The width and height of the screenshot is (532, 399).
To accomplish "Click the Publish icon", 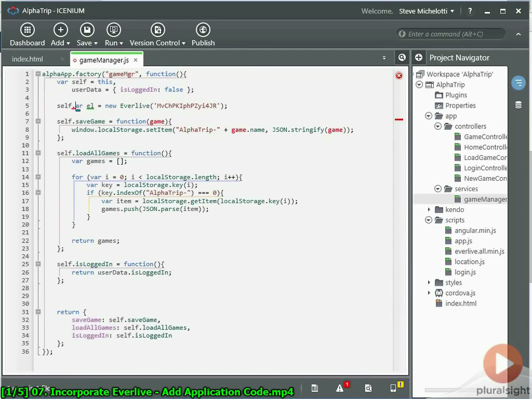I will pos(203,35).
